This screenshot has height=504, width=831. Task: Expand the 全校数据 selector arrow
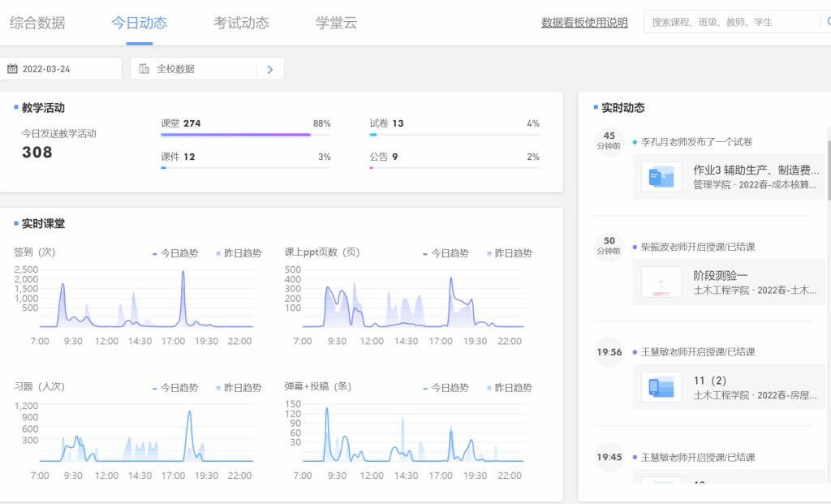point(270,69)
